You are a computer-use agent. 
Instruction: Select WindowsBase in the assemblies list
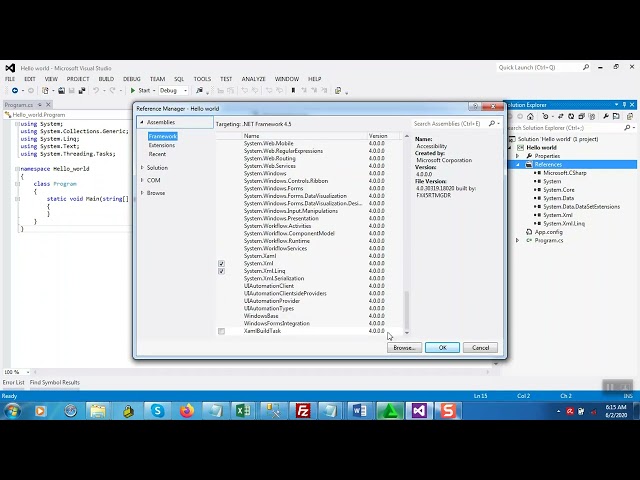[310, 316]
